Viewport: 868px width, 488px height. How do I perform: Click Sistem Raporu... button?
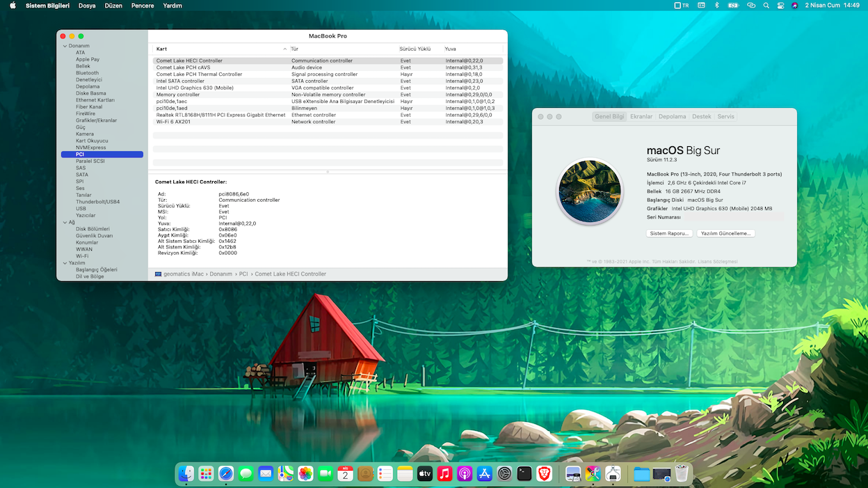[x=669, y=234]
